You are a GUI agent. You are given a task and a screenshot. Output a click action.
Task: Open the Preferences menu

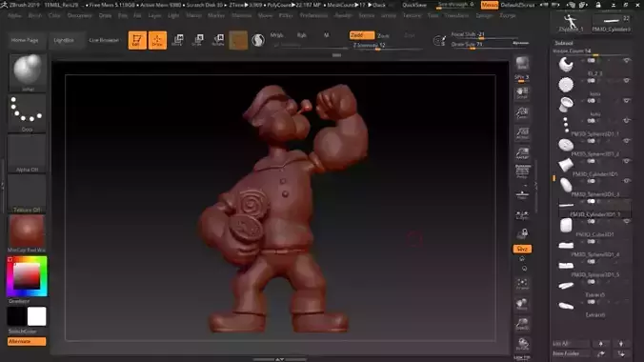313,15
